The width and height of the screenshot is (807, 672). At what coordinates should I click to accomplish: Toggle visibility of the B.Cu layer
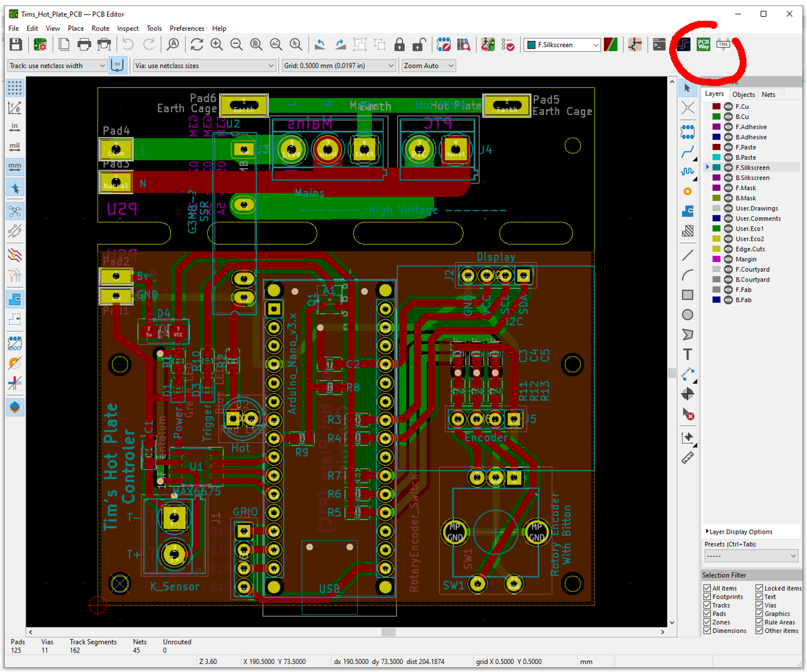[x=728, y=116]
